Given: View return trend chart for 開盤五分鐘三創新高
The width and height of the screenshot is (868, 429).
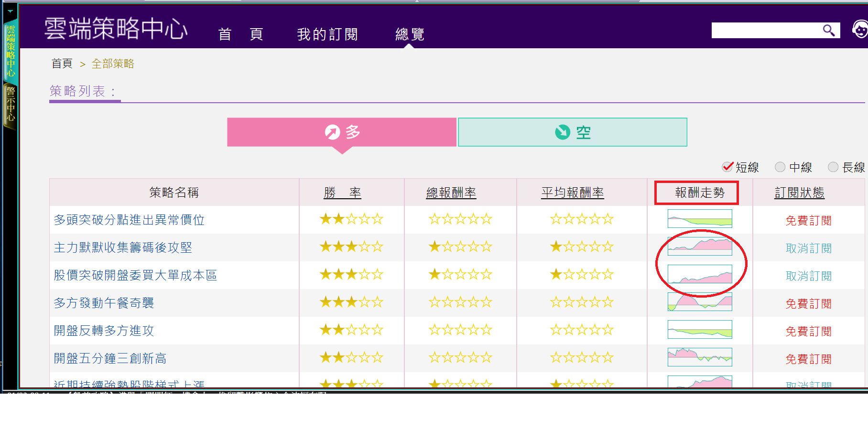Looking at the screenshot, I should pos(700,357).
